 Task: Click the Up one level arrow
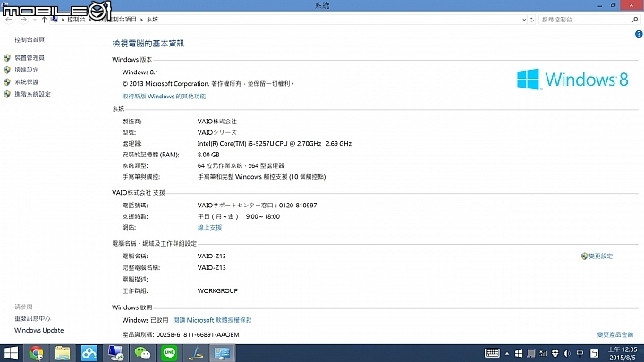click(x=44, y=20)
